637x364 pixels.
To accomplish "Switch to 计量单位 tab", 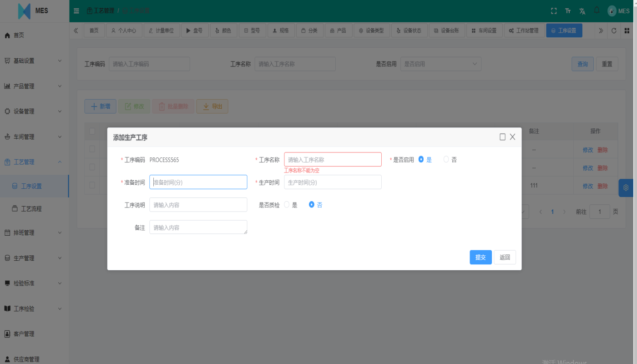I will click(162, 30).
